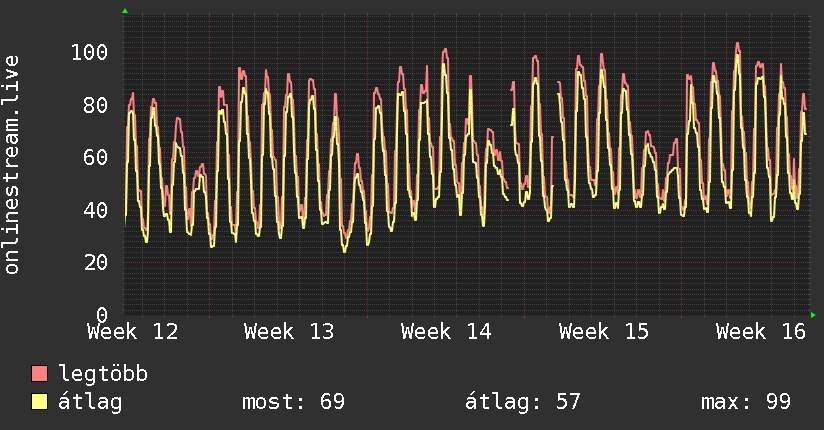Click the green arrow atop the y-axis

(125, 11)
